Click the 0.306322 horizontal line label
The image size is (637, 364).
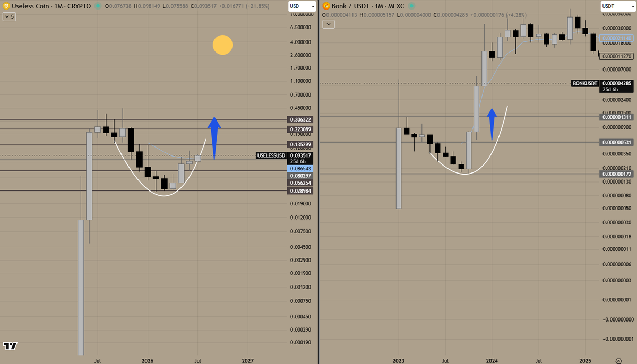[300, 120]
